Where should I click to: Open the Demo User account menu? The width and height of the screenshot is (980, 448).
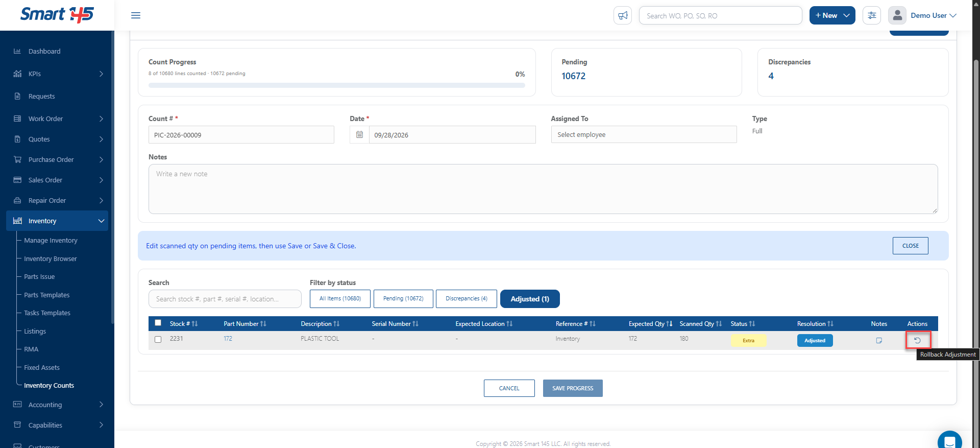[923, 15]
